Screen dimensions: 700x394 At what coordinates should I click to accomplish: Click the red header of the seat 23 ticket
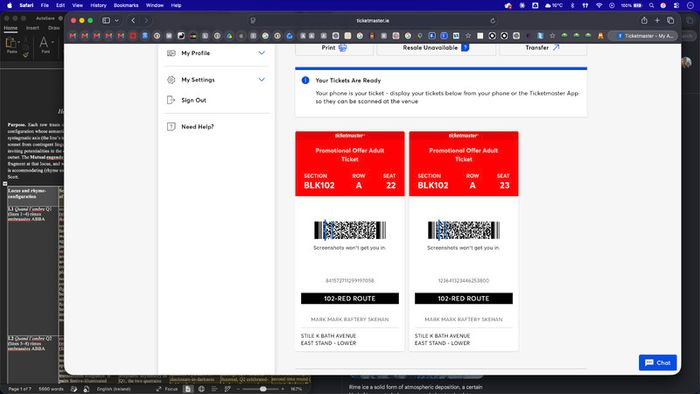pos(464,163)
